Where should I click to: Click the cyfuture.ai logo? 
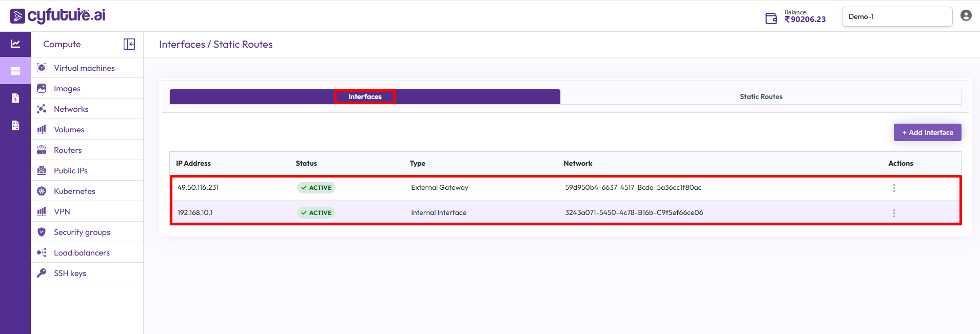click(x=58, y=16)
